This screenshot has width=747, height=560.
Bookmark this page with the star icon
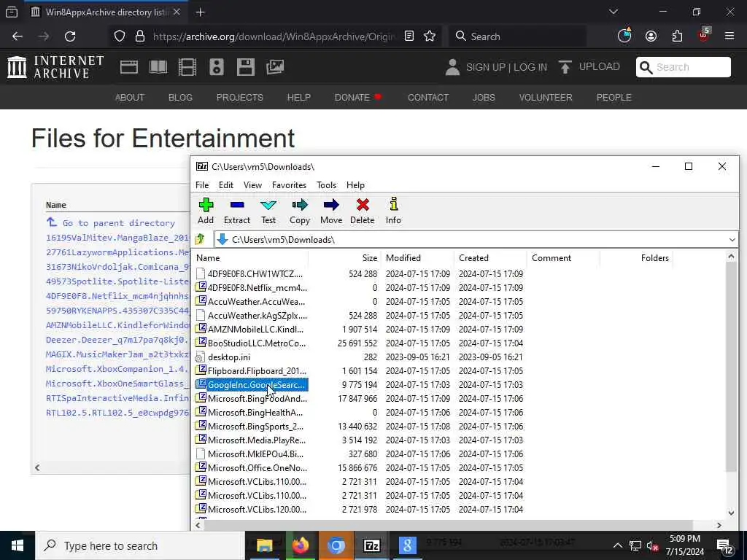tap(430, 36)
